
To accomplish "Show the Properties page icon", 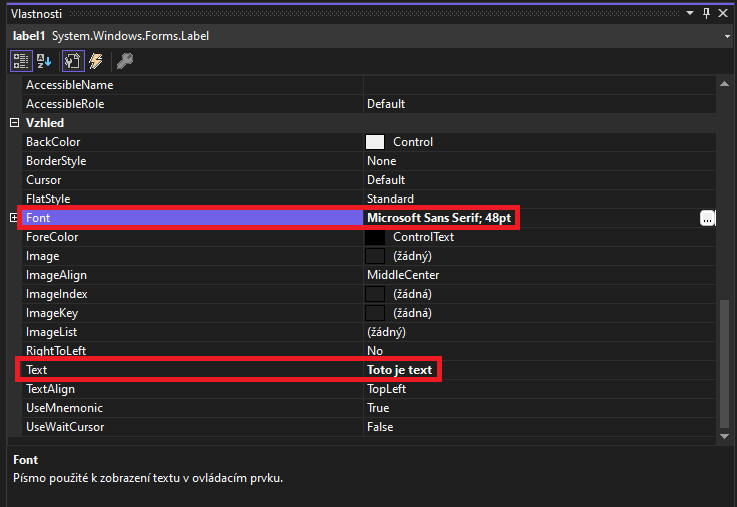I will 72,61.
